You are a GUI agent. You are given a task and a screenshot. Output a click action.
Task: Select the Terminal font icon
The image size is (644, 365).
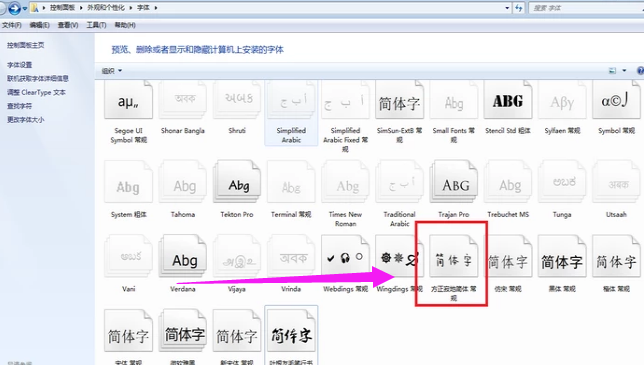coord(291,182)
